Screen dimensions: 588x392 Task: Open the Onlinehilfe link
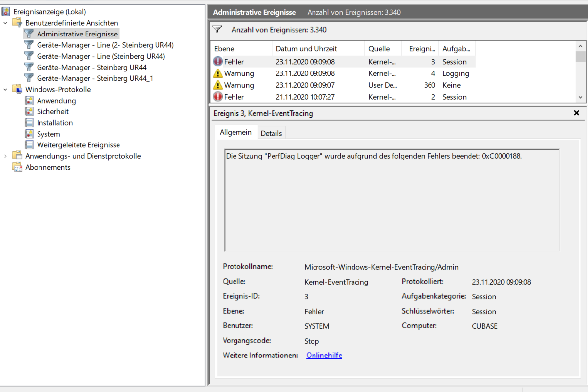coord(324,356)
